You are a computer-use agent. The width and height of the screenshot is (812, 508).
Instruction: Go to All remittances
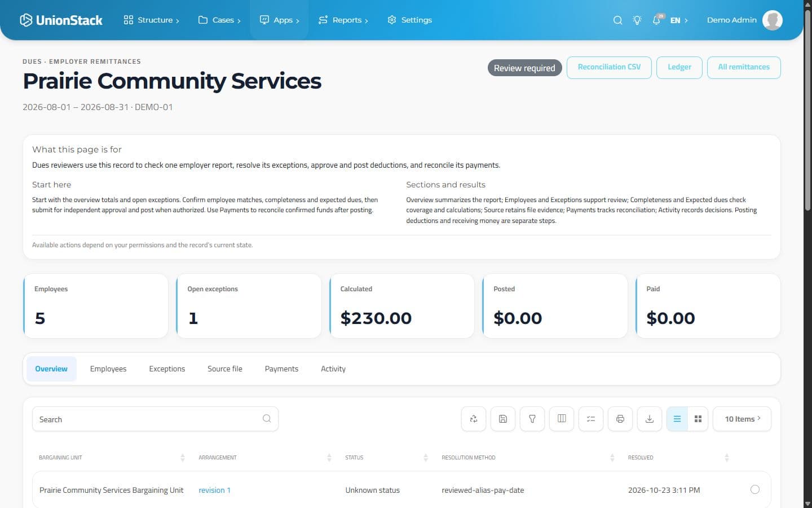744,67
